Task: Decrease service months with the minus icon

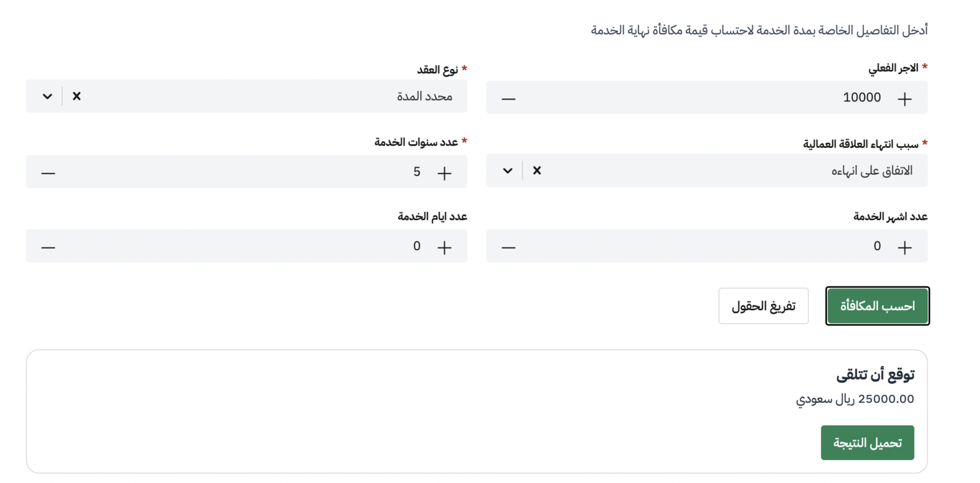Action: (x=506, y=246)
